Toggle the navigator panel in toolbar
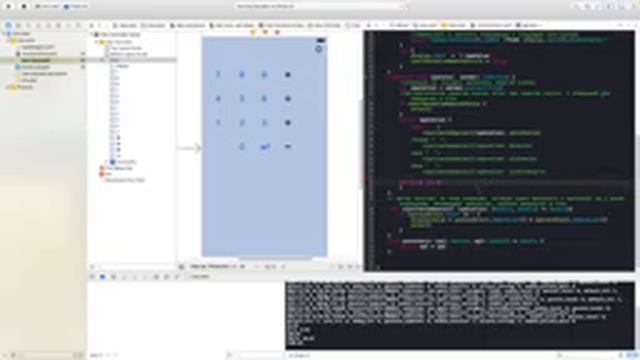640x360 pixels. point(610,6)
